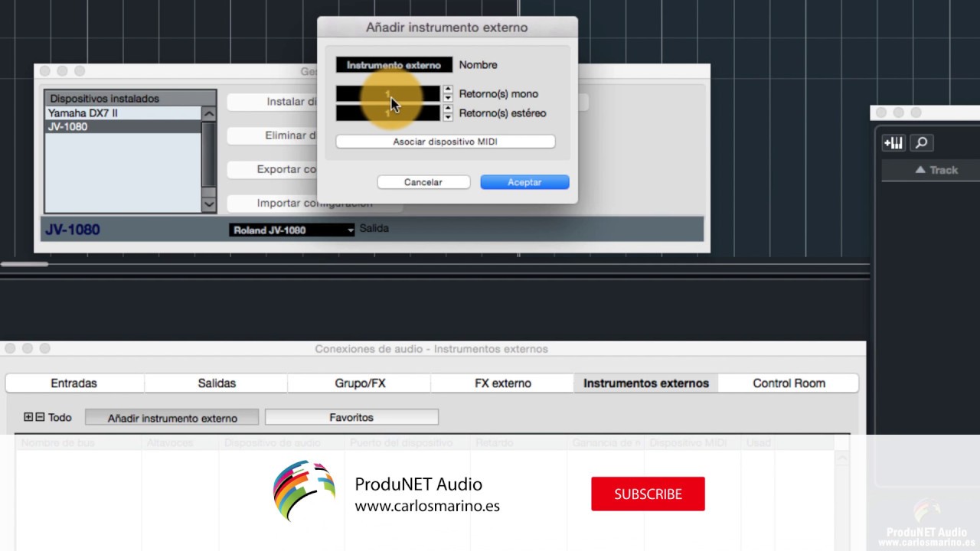The height and width of the screenshot is (551, 980).
Task: Click the horizontal scrollbar thumb under project area
Action: tap(24, 265)
